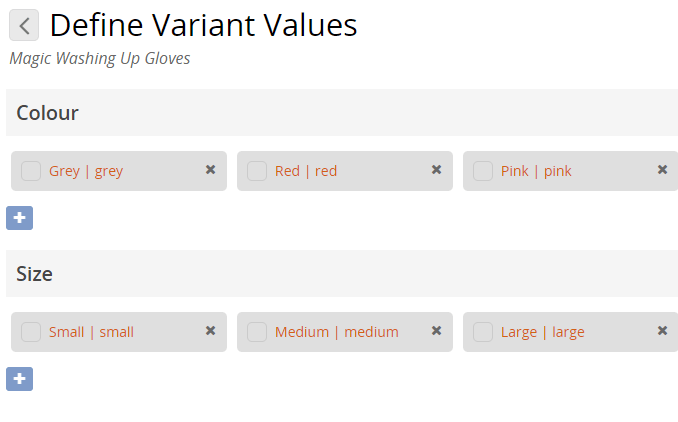Remove the Grey colour value

point(211,170)
